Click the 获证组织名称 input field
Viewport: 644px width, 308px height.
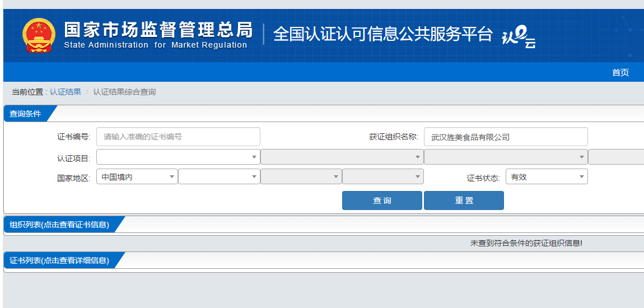(506, 137)
